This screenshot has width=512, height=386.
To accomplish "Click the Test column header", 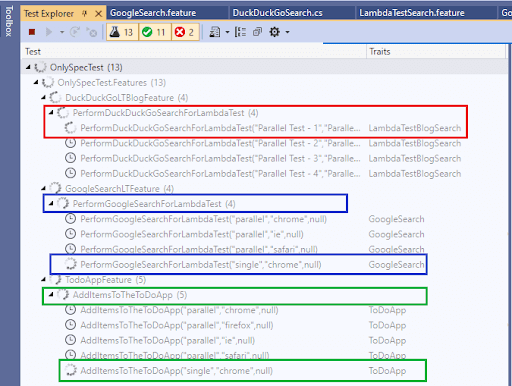I will (194, 52).
